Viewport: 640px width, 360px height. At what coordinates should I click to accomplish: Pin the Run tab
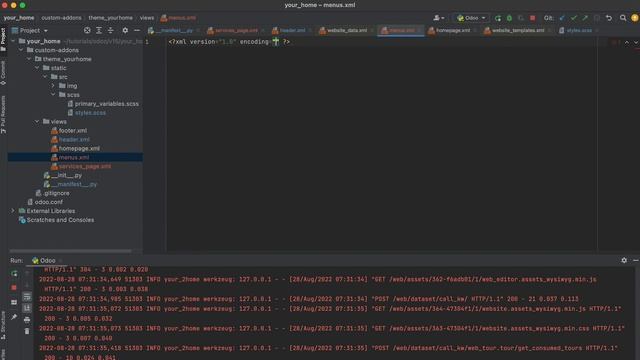14,317
